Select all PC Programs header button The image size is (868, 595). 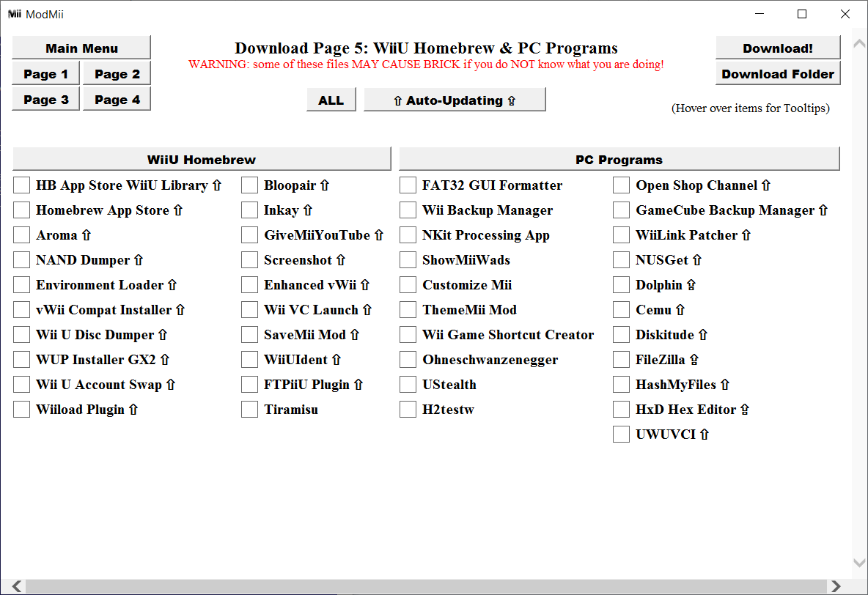619,159
